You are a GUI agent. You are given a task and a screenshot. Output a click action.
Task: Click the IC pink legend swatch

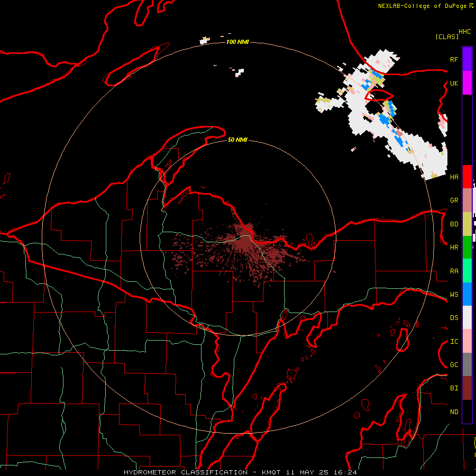(x=467, y=341)
